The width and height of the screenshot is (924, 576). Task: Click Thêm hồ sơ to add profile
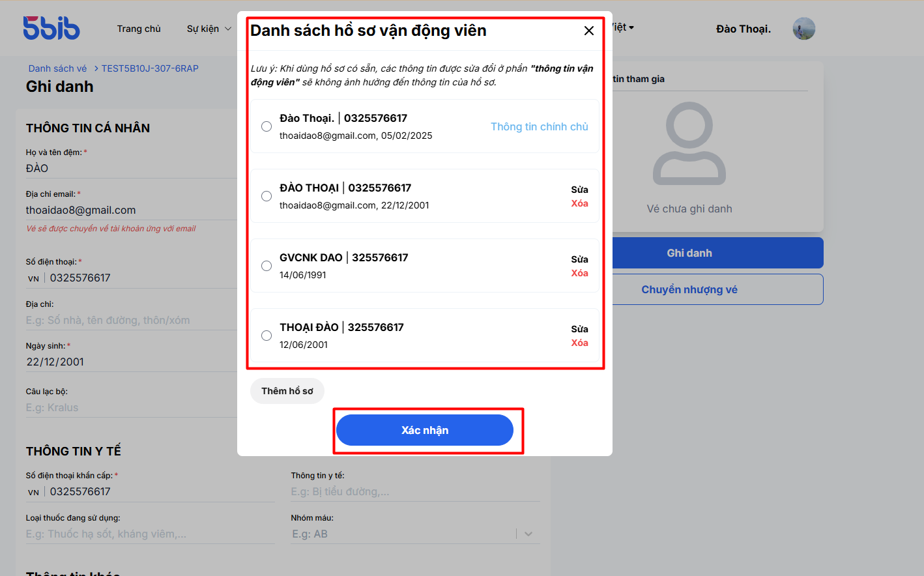click(287, 391)
